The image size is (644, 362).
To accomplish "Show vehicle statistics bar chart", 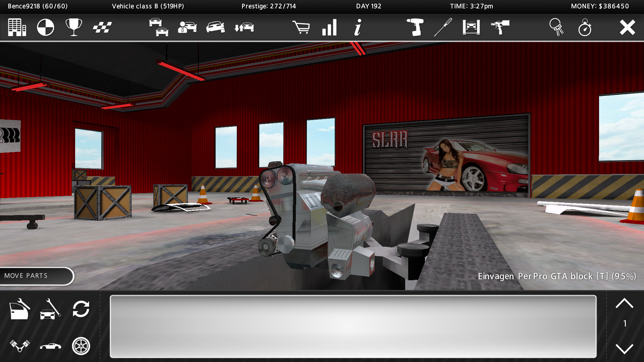I will point(329,27).
